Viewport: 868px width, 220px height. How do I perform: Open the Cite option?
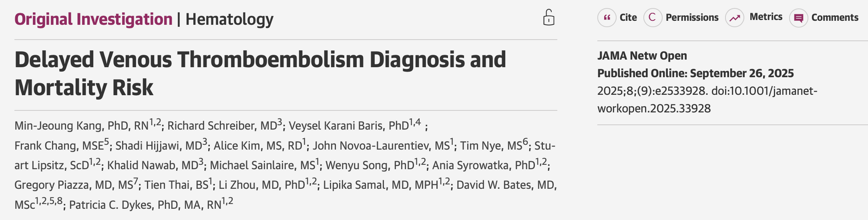pyautogui.click(x=628, y=18)
